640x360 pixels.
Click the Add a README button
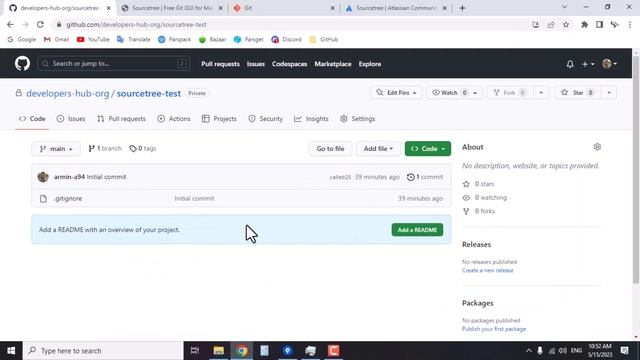point(417,230)
